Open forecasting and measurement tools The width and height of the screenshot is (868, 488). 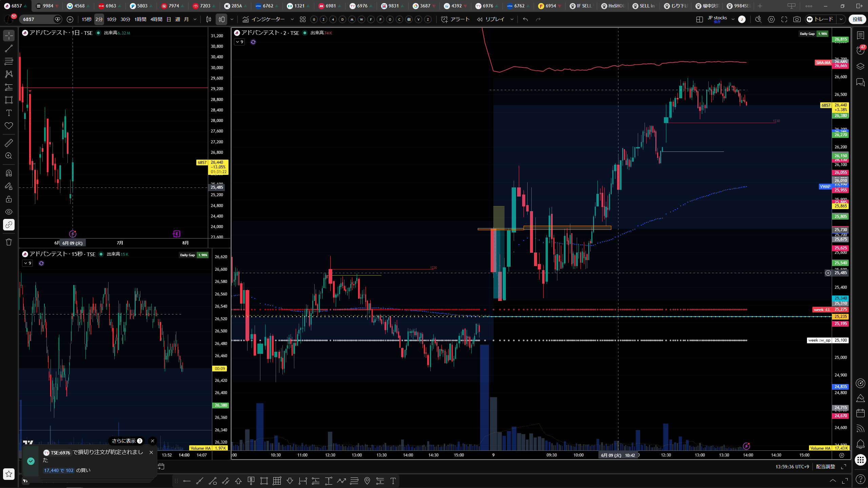tap(9, 87)
